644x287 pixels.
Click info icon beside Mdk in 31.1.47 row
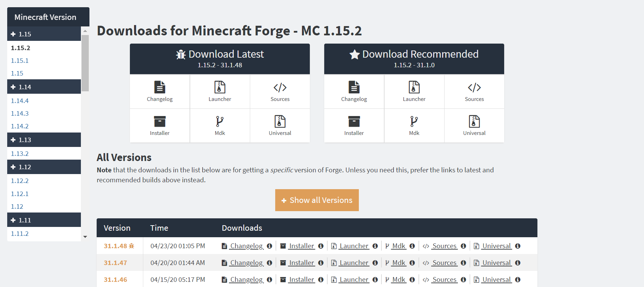(412, 263)
